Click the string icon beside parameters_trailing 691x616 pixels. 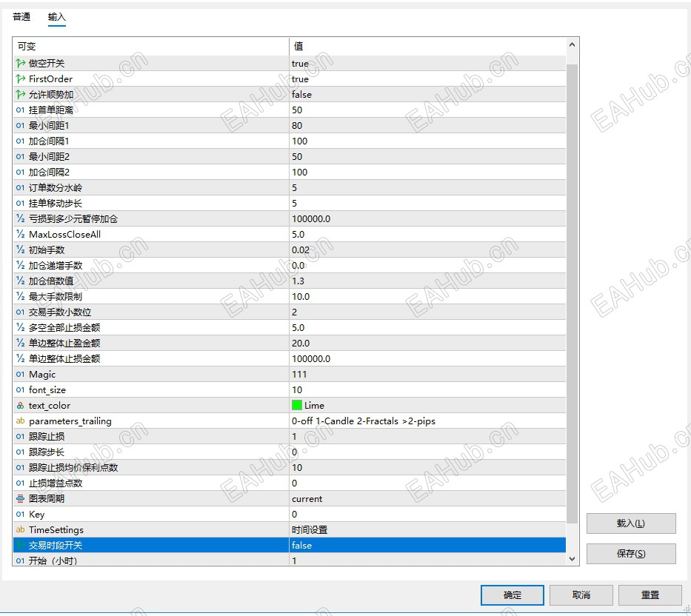(20, 421)
